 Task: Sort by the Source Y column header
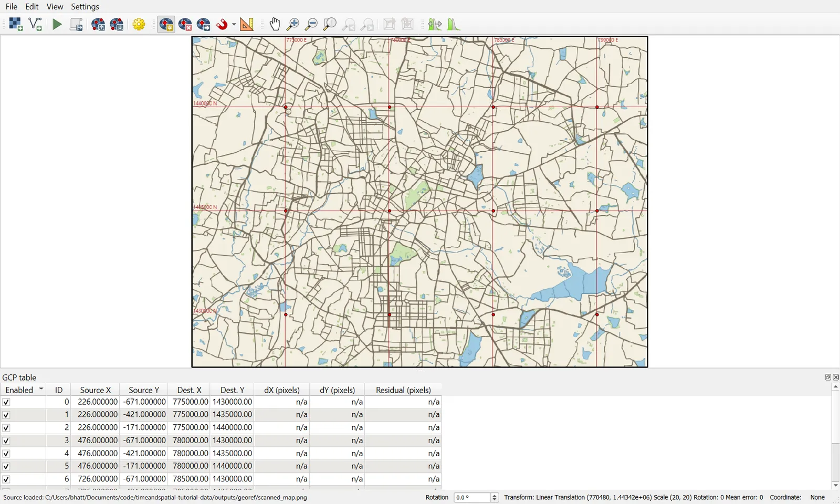143,390
